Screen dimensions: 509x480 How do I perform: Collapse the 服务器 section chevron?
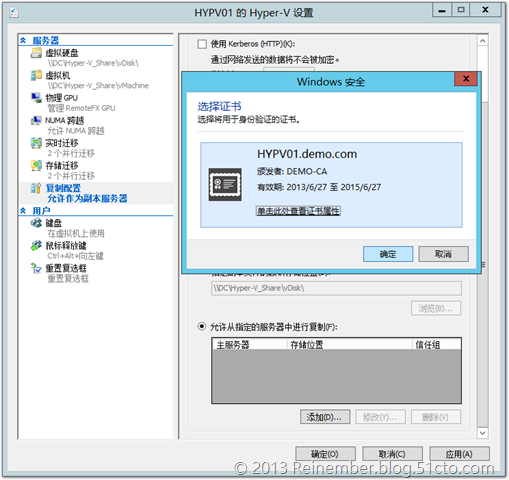pyautogui.click(x=23, y=40)
